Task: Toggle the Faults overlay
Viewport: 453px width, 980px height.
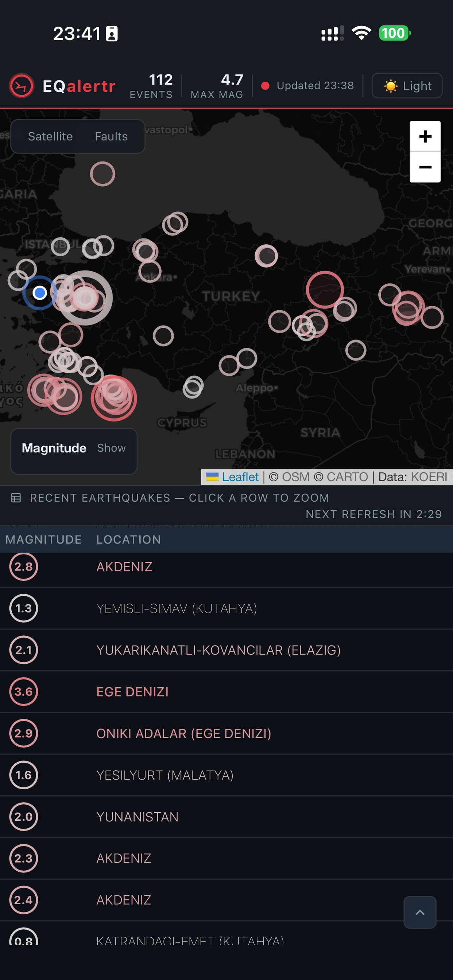Action: [111, 136]
